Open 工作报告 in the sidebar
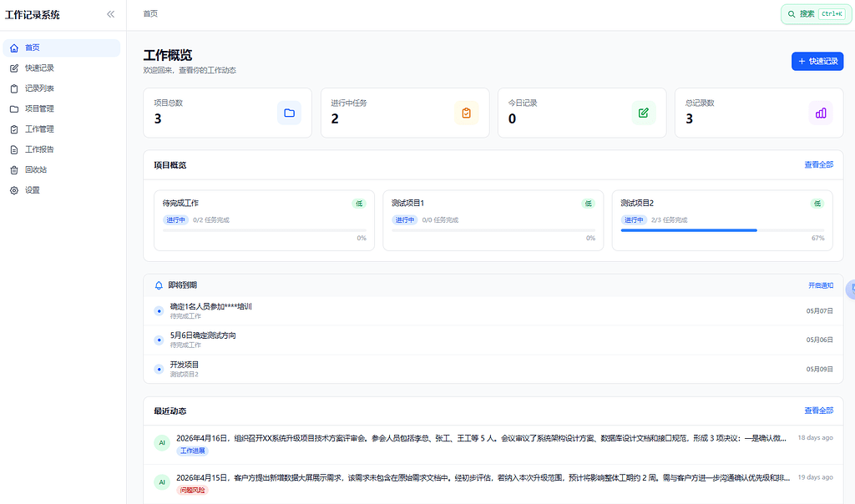 point(62,149)
